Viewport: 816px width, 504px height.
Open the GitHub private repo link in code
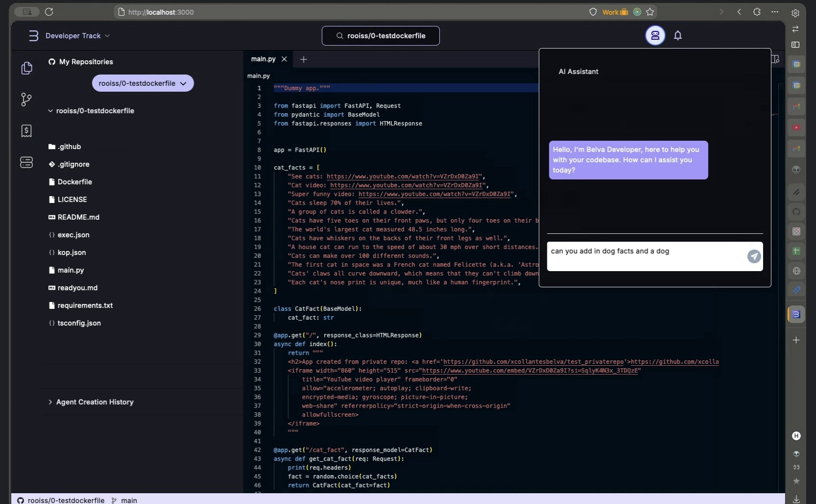(534, 362)
